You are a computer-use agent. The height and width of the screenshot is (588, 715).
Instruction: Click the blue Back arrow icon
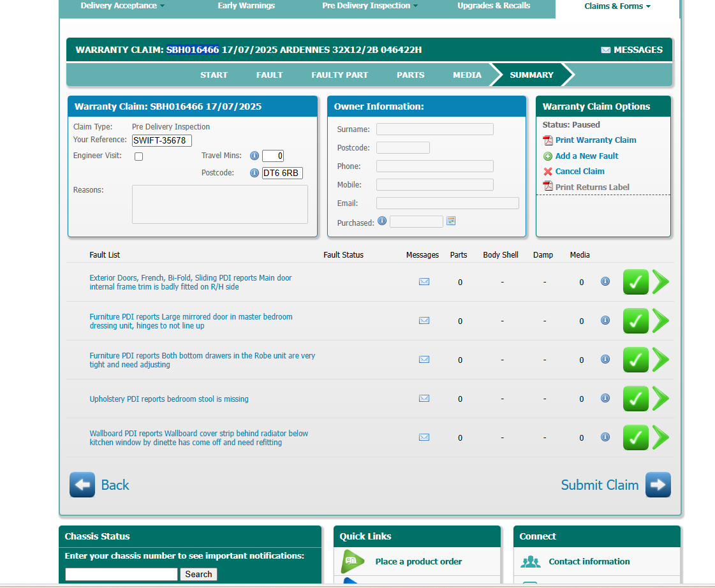pyautogui.click(x=82, y=485)
